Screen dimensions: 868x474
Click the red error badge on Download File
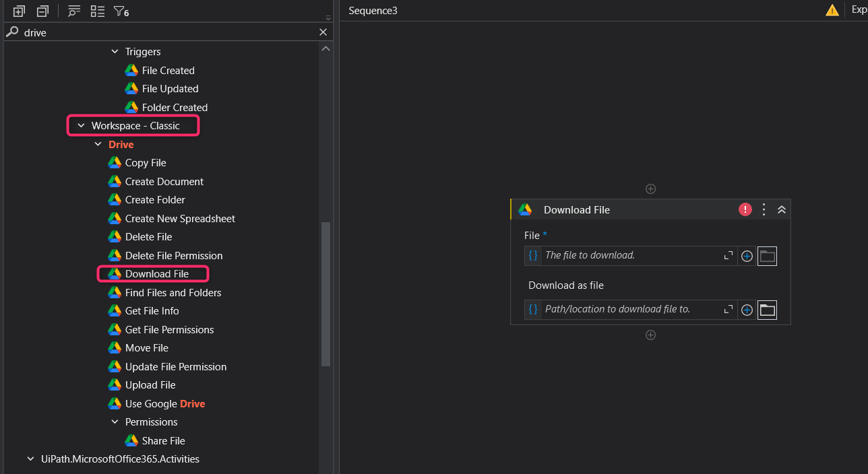[745, 209]
